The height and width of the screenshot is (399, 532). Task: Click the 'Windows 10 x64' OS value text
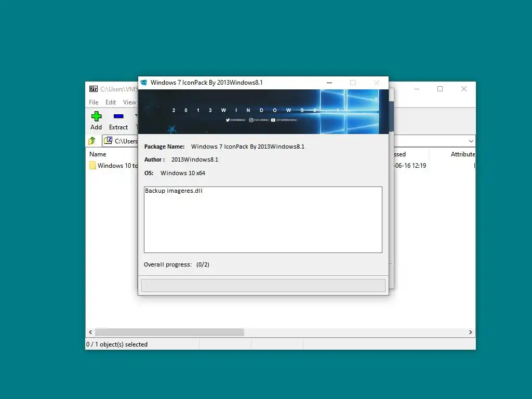(x=183, y=173)
